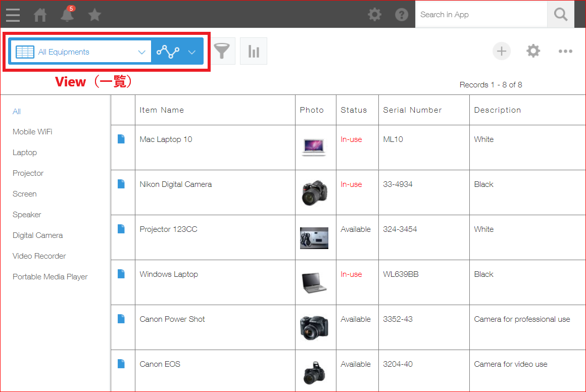Add a new record with plus button

tap(502, 51)
